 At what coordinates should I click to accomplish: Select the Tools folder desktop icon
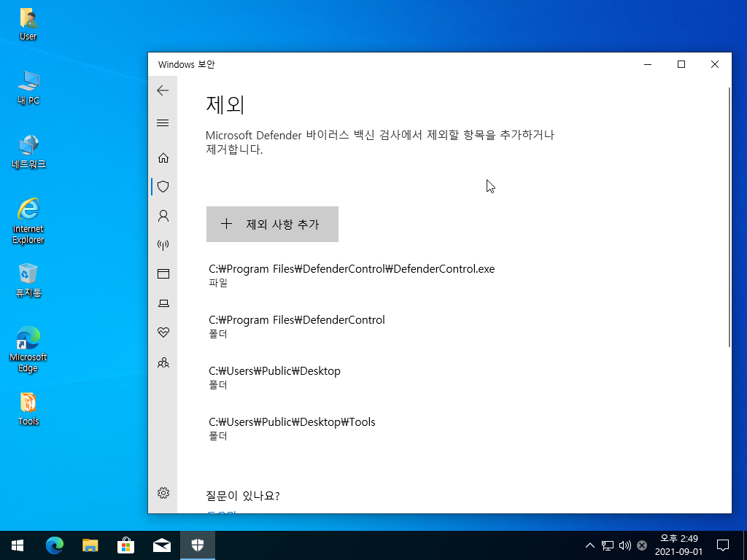pyautogui.click(x=28, y=409)
